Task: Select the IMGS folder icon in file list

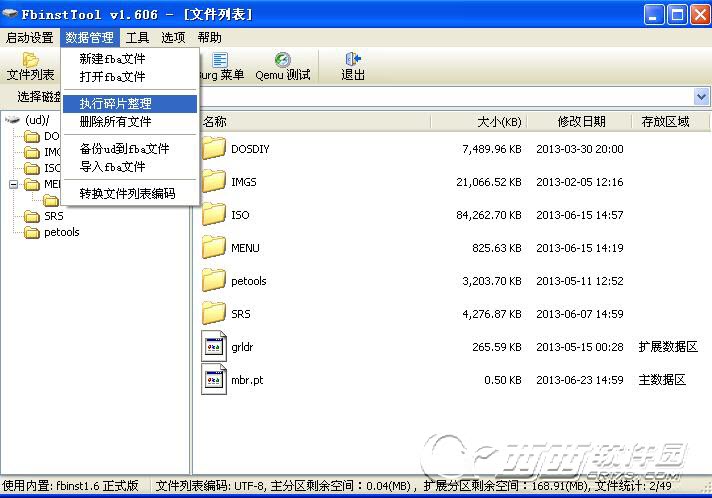Action: coord(213,182)
